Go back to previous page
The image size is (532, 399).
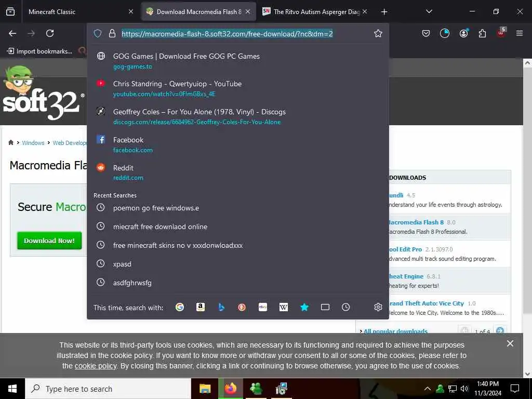tap(12, 33)
